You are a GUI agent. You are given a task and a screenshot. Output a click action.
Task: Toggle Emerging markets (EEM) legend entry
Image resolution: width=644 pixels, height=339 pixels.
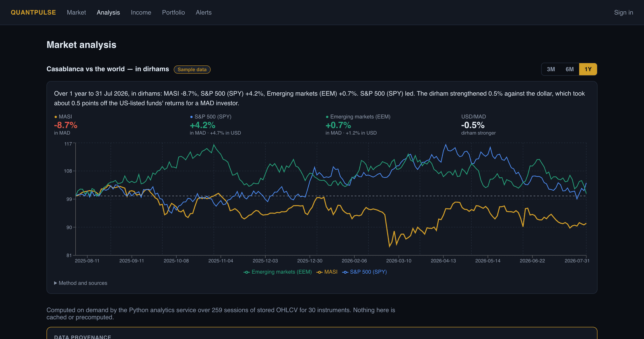[x=278, y=272]
